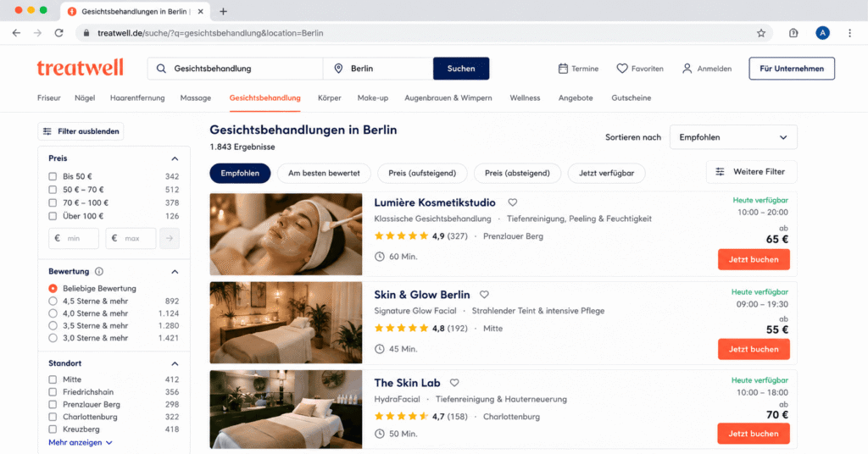Open Favoriten heart icon

[x=622, y=69]
